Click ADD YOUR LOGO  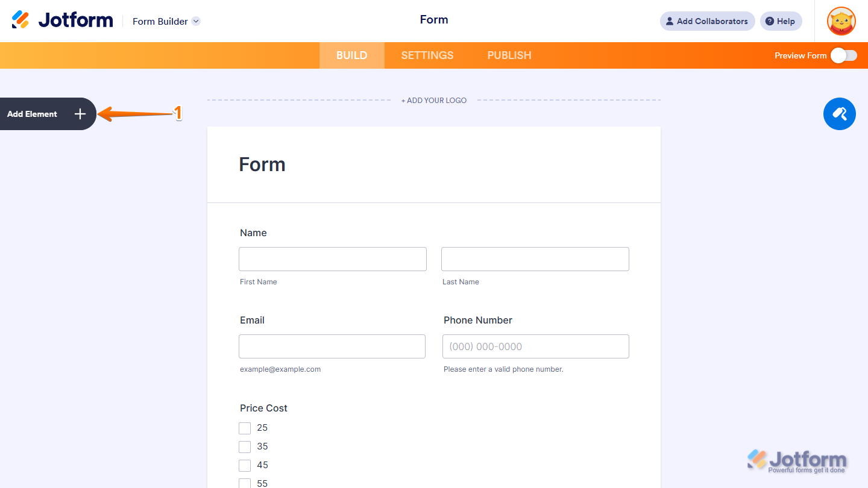point(434,100)
